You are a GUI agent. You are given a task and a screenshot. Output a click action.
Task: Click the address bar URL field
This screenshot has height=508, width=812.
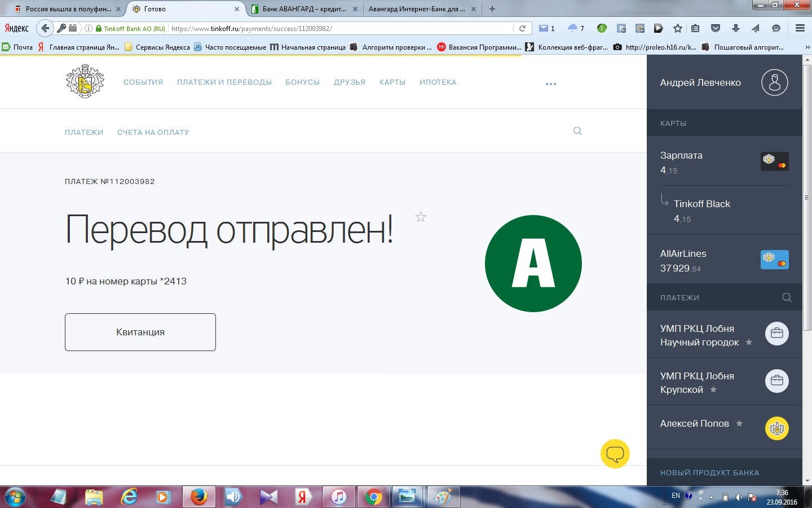pos(341,28)
